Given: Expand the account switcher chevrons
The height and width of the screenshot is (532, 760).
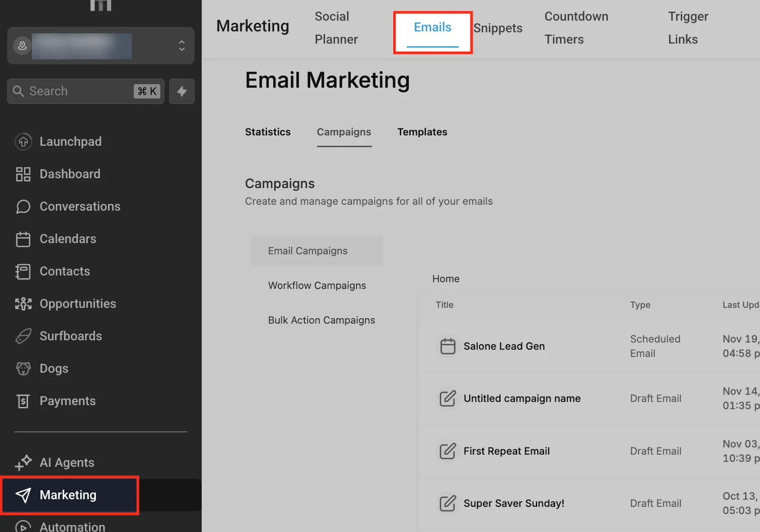Looking at the screenshot, I should click(x=182, y=46).
